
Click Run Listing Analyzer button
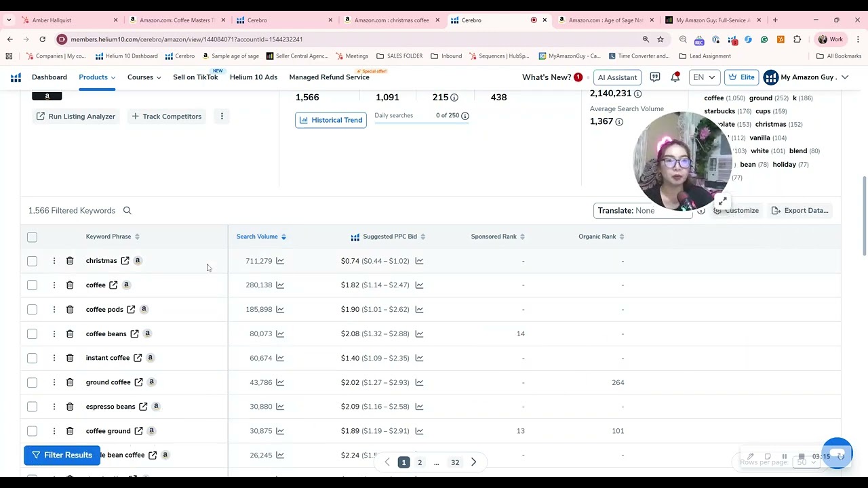click(76, 117)
